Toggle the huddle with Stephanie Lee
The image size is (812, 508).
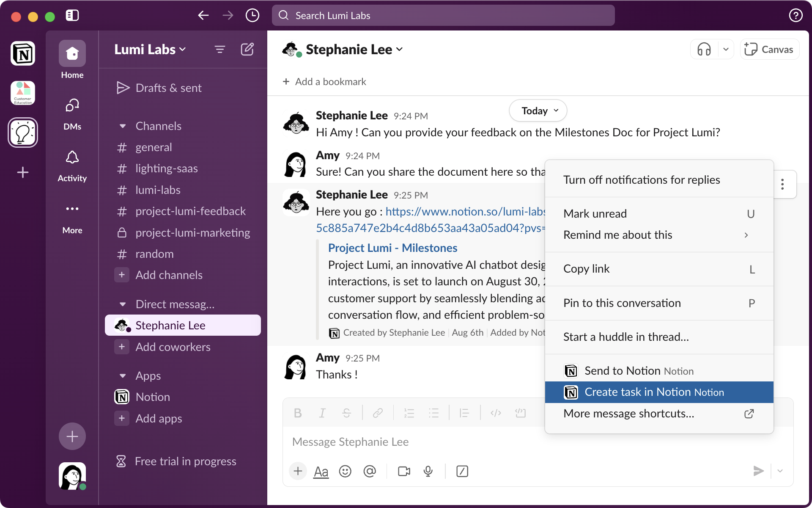(703, 49)
